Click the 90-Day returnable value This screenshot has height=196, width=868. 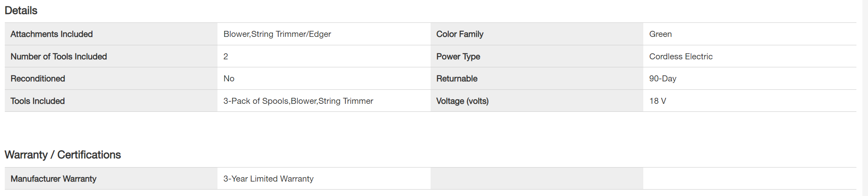(x=662, y=79)
